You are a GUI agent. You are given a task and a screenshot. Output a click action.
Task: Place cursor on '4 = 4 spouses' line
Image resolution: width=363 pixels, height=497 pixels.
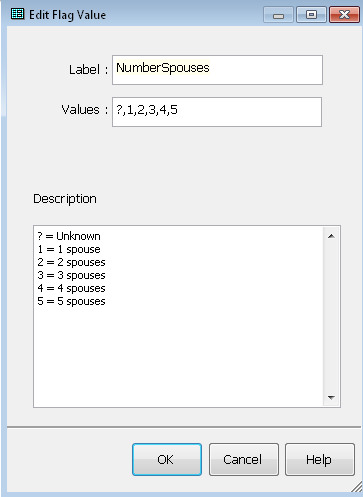[x=71, y=288]
